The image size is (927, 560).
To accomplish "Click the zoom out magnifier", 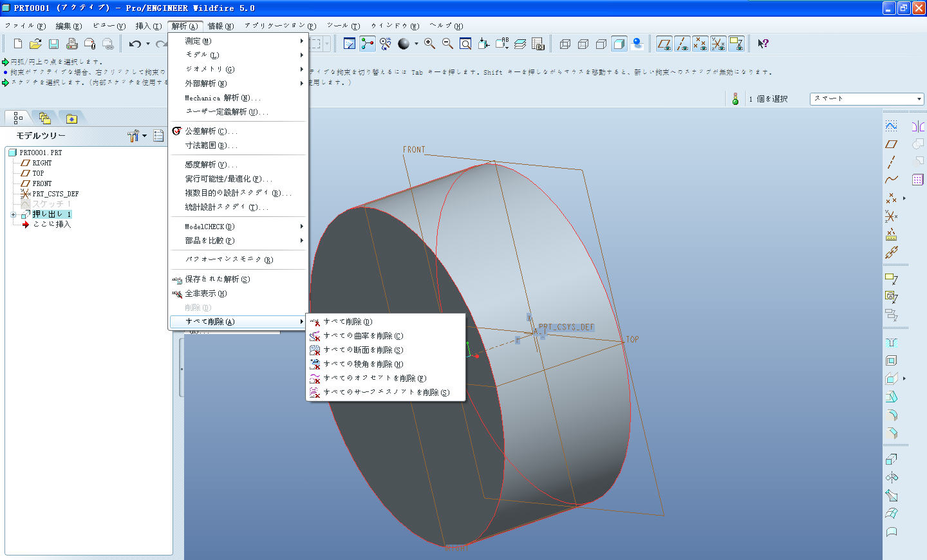I will point(447,44).
